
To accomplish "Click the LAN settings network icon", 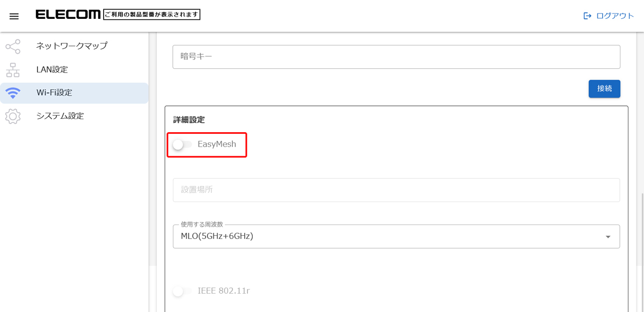I will coord(13,70).
